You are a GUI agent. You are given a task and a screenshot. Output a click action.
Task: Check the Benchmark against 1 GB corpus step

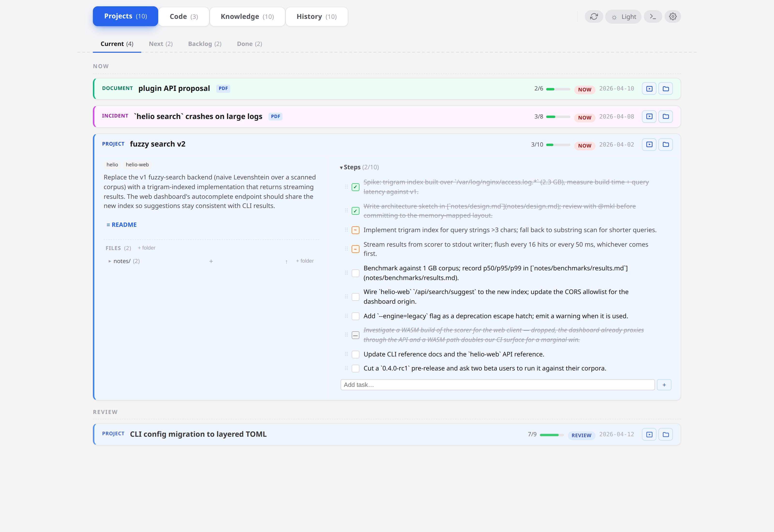click(355, 273)
